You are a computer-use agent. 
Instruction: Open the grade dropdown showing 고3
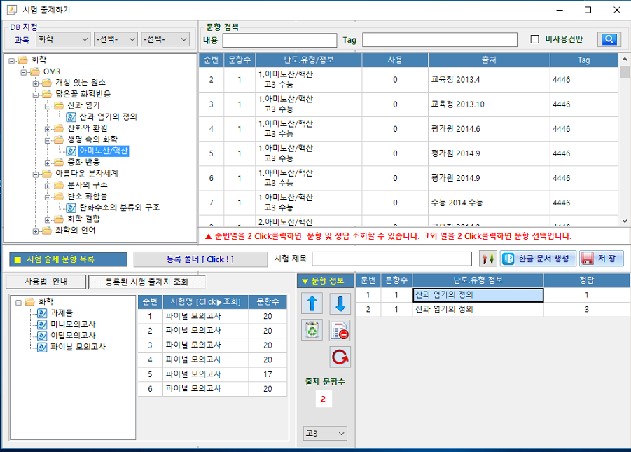[326, 433]
